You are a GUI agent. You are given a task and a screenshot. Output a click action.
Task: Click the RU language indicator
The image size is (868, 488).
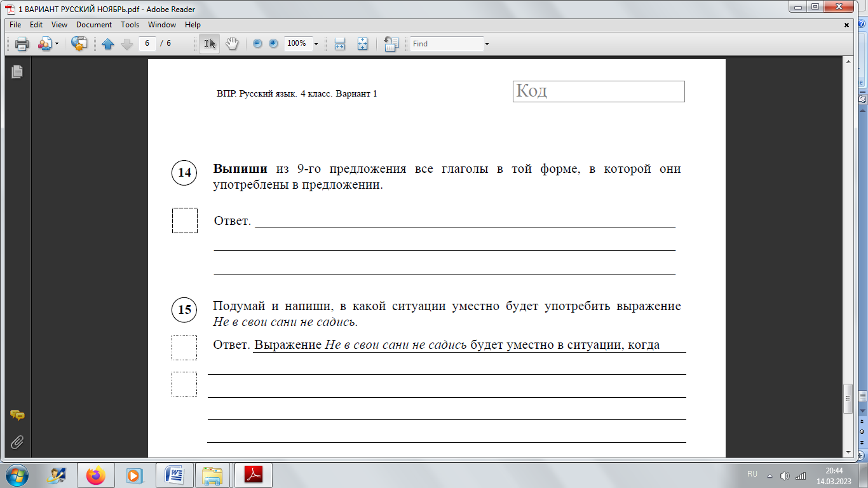(752, 475)
